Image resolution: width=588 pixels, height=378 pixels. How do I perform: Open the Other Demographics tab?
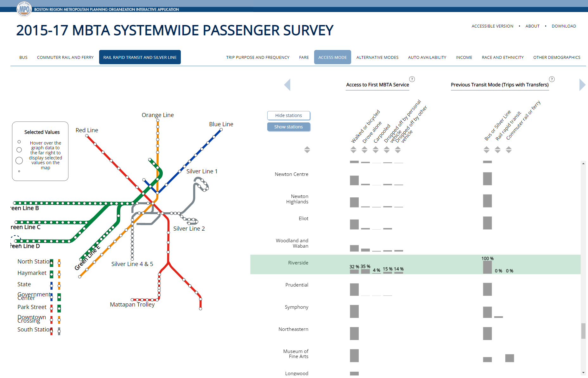(x=557, y=57)
